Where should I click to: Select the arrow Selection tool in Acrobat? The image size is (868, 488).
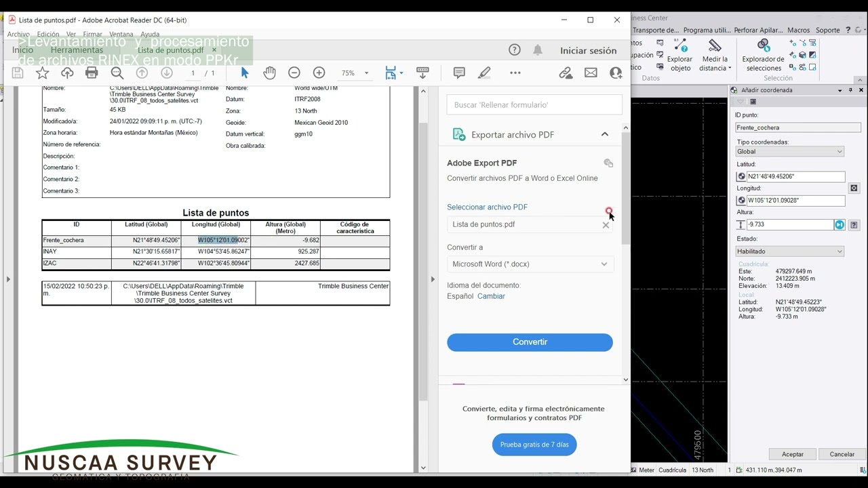(x=245, y=73)
